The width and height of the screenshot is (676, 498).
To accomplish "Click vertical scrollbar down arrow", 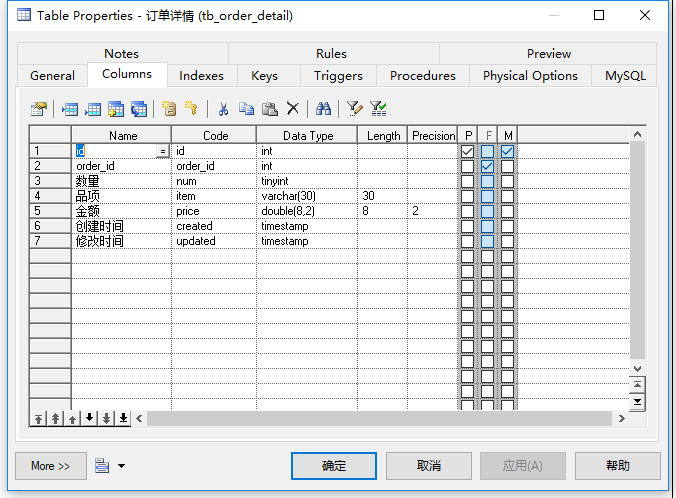I will point(637,369).
